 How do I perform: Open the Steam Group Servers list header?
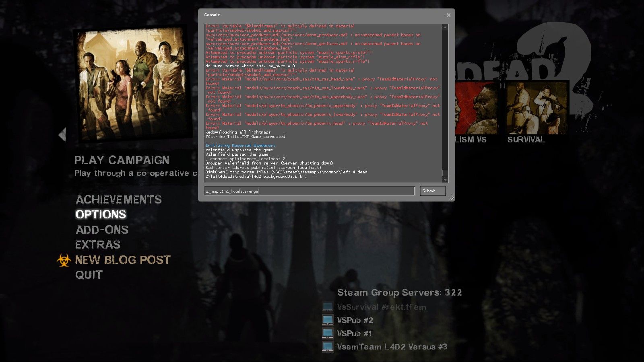(x=399, y=292)
